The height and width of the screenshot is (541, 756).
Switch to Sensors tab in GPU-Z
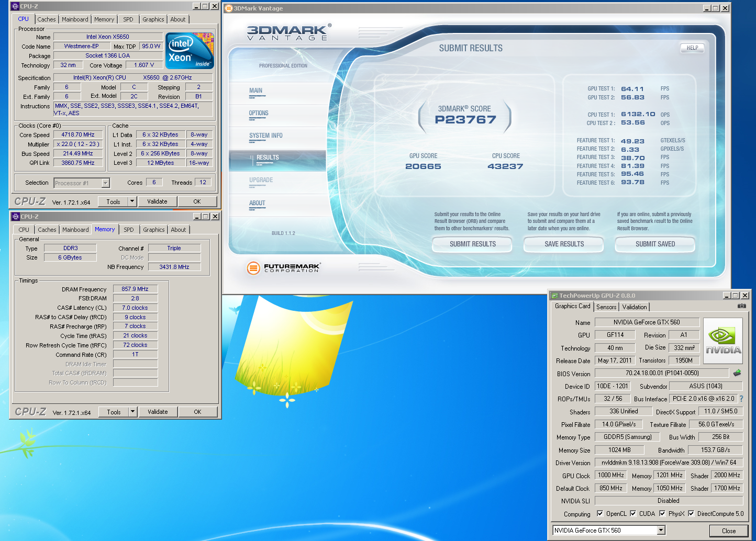(606, 307)
